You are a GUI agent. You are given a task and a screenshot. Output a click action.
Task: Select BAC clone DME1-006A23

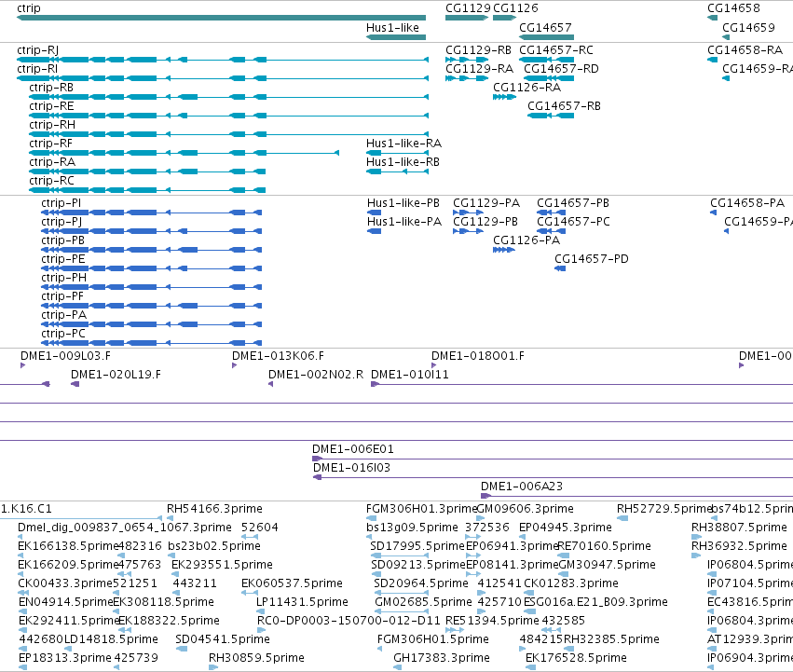pos(522,487)
